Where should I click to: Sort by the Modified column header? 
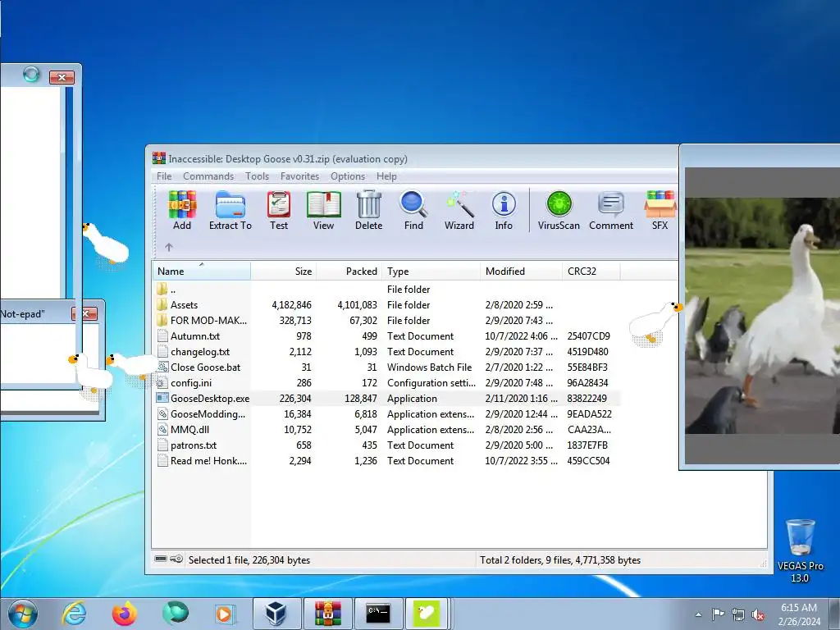click(x=521, y=271)
